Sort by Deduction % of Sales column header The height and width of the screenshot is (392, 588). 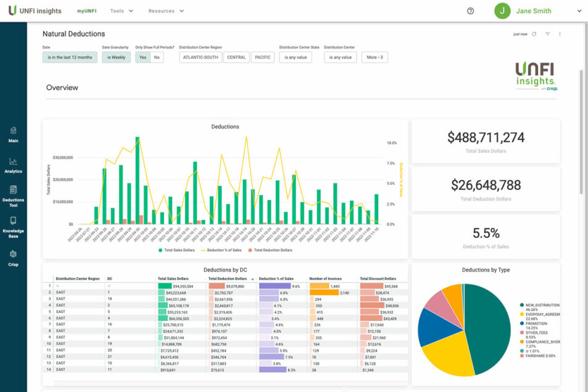pos(276,278)
